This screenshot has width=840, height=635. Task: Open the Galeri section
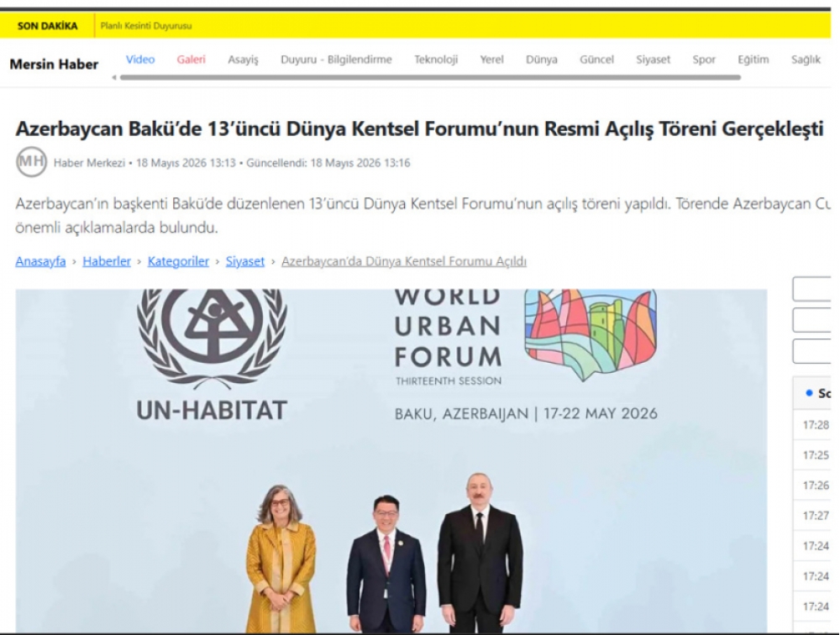pos(192,60)
